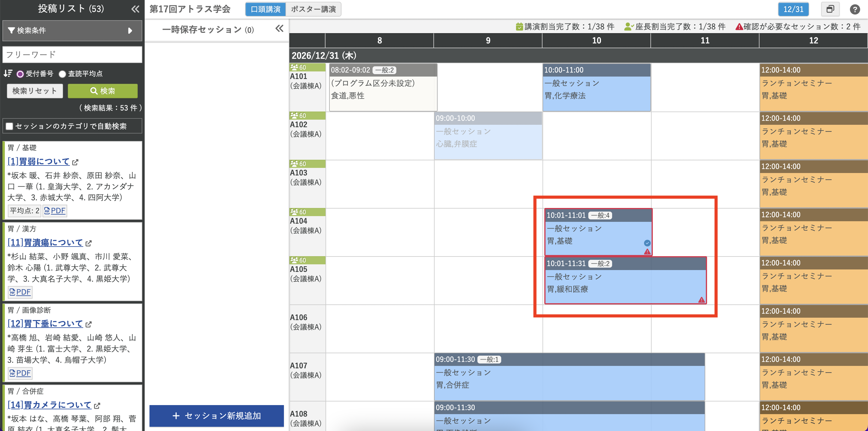This screenshot has width=868, height=431.
Task: Click the sort order icon beside 受付番号
Action: pos(8,74)
